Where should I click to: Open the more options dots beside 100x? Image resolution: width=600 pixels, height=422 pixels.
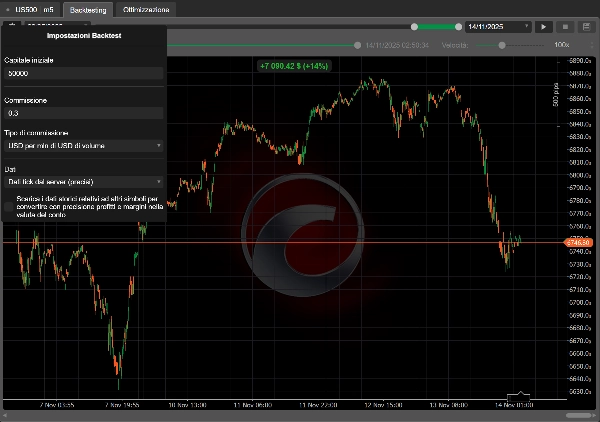coord(592,45)
